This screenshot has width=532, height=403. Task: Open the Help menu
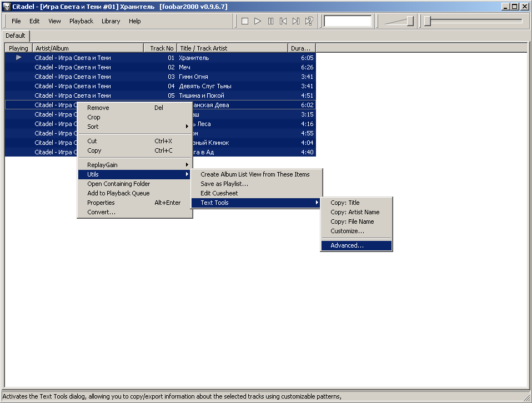point(135,21)
